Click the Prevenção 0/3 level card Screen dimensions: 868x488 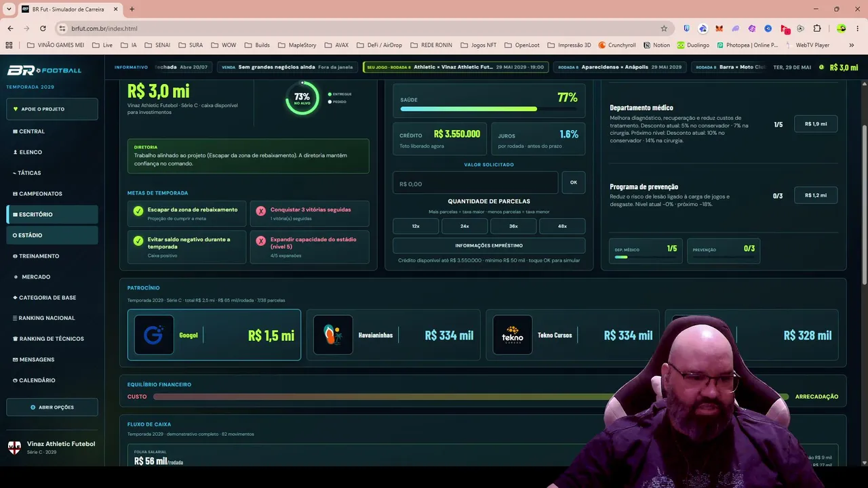click(x=724, y=251)
